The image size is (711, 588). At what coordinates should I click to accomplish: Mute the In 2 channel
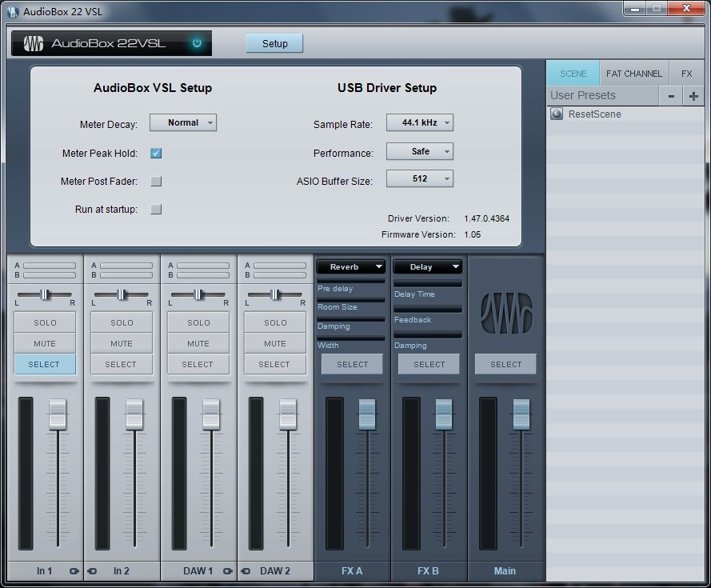tap(122, 343)
